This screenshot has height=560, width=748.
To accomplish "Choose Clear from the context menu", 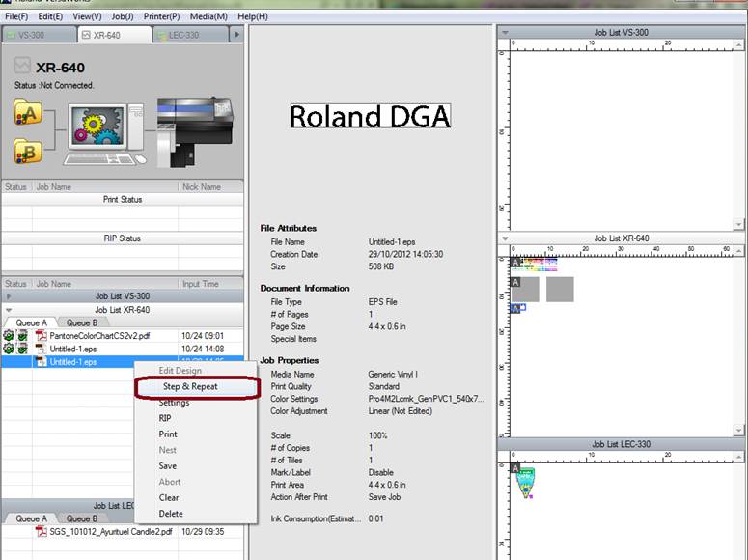I will (196, 497).
